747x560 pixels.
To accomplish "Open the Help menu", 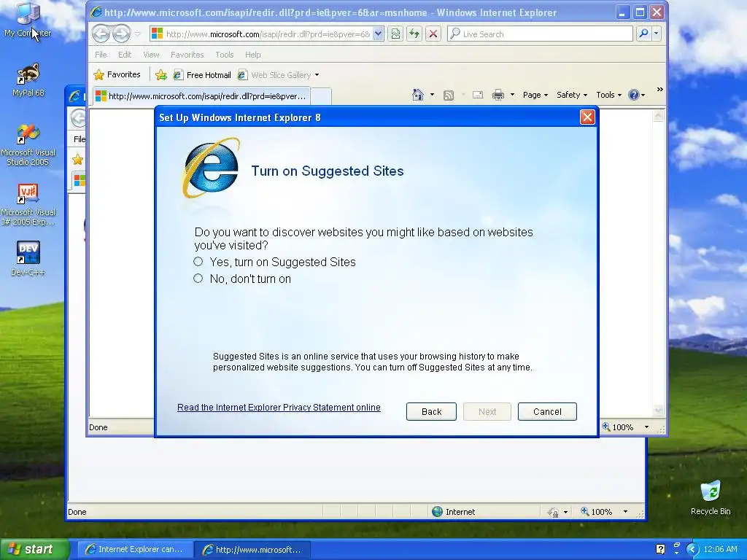I will (x=253, y=55).
